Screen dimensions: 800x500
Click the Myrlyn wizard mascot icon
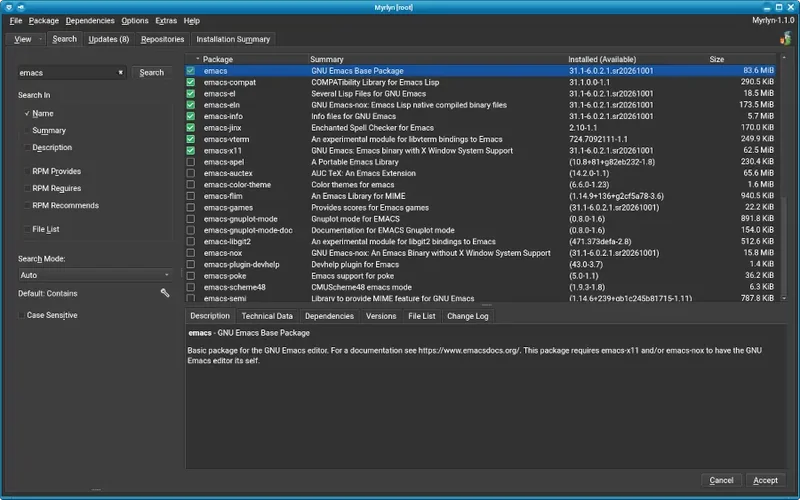click(x=786, y=38)
